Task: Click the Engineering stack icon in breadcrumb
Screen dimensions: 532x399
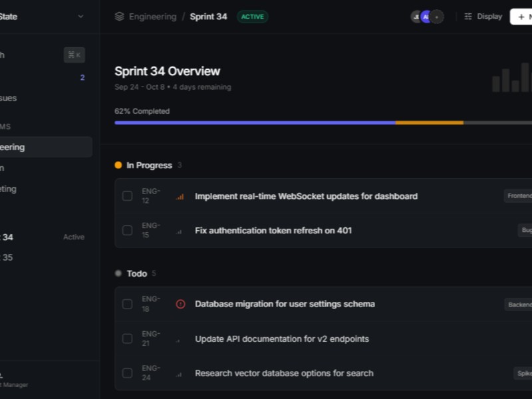Action: tap(120, 17)
